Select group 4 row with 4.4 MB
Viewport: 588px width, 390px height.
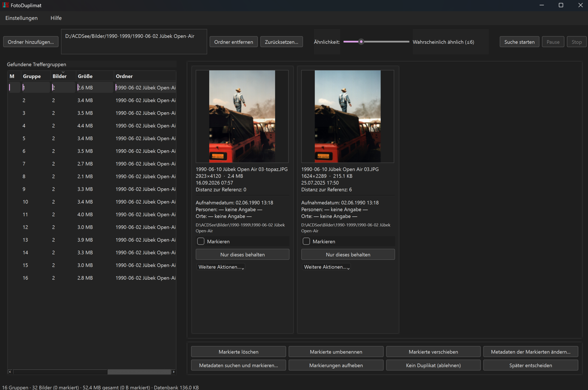[92, 126]
